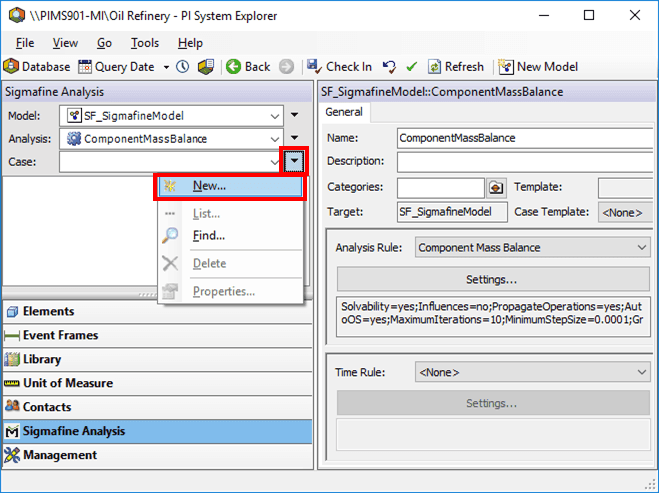
Task: Click the green check mark toolbar icon
Action: 412,66
